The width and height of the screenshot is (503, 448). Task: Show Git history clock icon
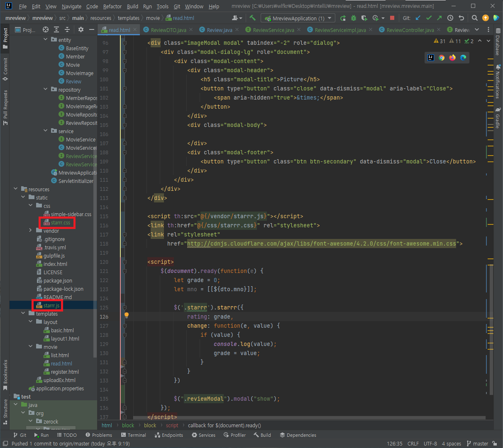450,18
